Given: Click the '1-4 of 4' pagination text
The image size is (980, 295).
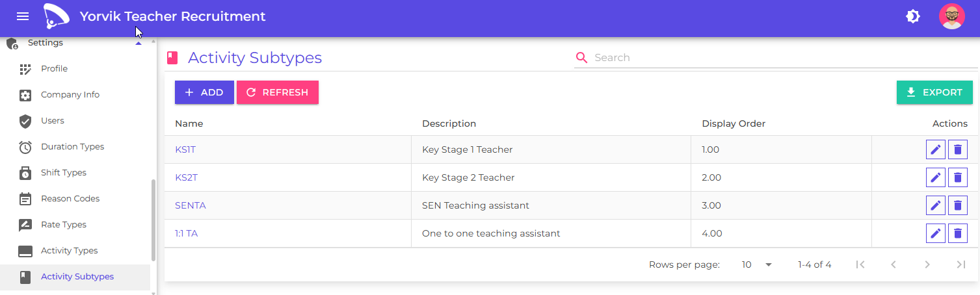Looking at the screenshot, I should pyautogui.click(x=815, y=264).
